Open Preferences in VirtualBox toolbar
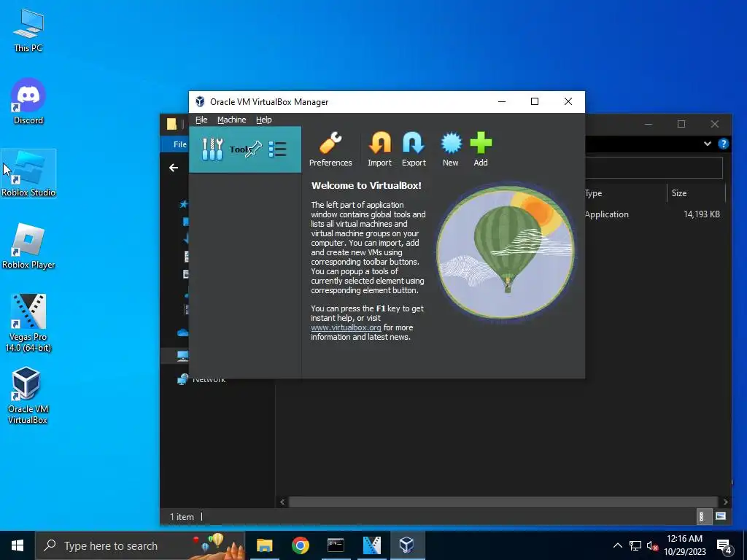Image resolution: width=747 pixels, height=560 pixels. tap(330, 149)
